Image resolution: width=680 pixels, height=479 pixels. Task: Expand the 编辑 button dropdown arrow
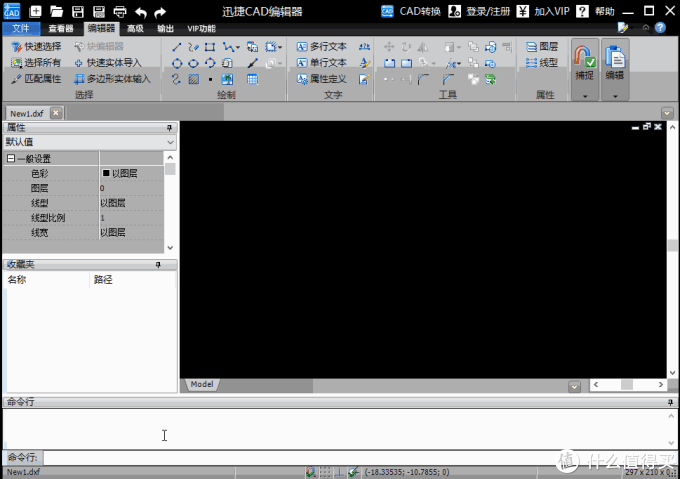point(614,97)
